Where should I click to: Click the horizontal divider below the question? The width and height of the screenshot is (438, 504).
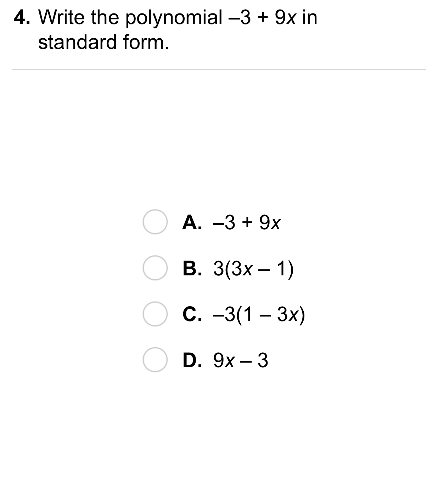click(219, 70)
